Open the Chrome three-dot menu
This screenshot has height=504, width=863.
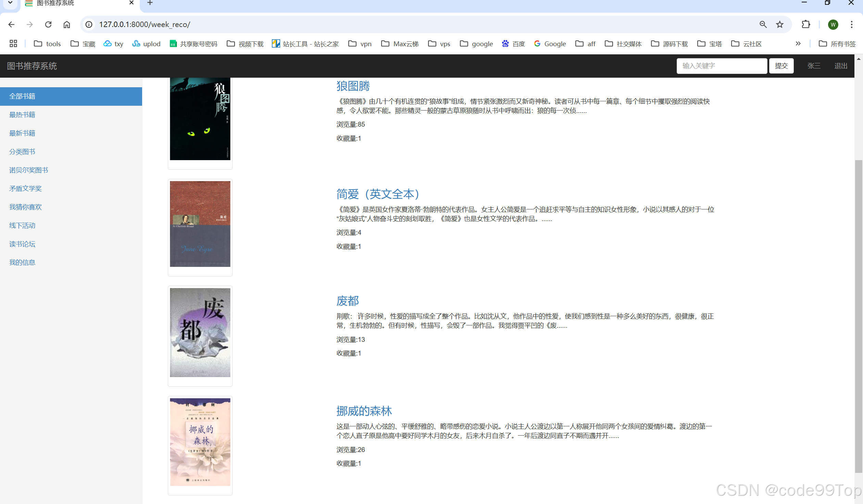pos(851,24)
